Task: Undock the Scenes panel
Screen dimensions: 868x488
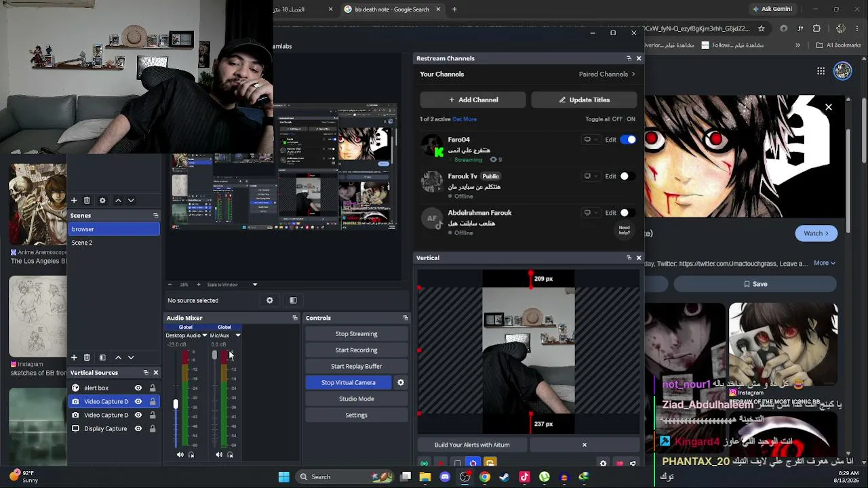Action: pyautogui.click(x=155, y=216)
